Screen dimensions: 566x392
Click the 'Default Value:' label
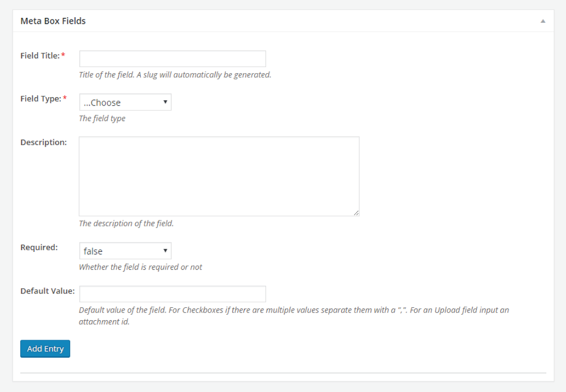pos(48,291)
